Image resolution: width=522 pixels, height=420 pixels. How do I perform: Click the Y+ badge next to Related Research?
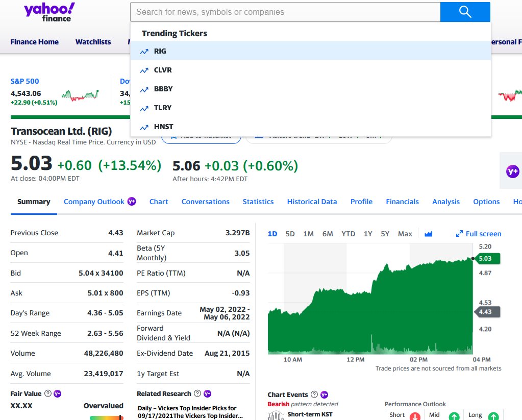tap(207, 393)
